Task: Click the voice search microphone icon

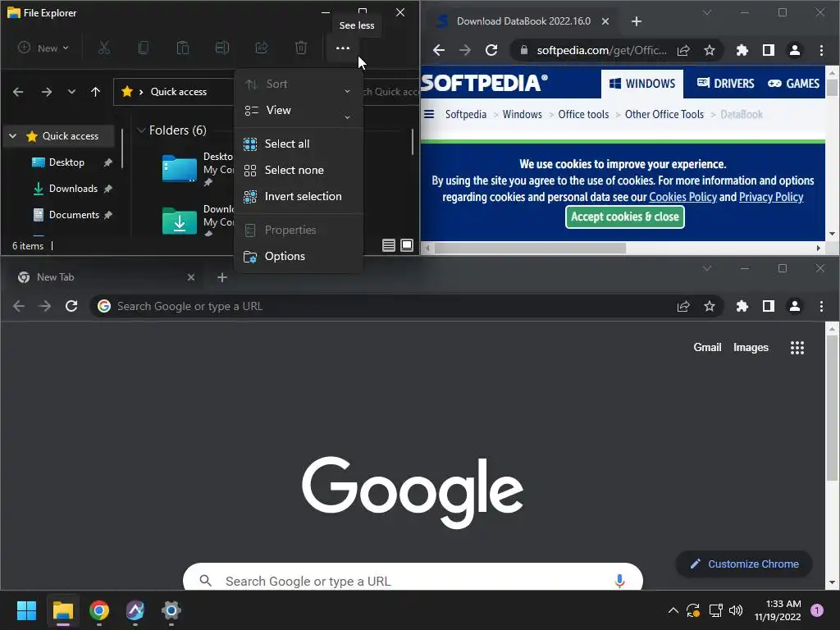Action: tap(619, 581)
